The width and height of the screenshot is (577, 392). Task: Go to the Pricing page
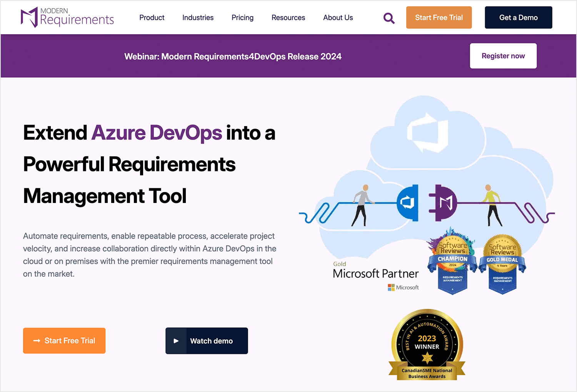(242, 18)
